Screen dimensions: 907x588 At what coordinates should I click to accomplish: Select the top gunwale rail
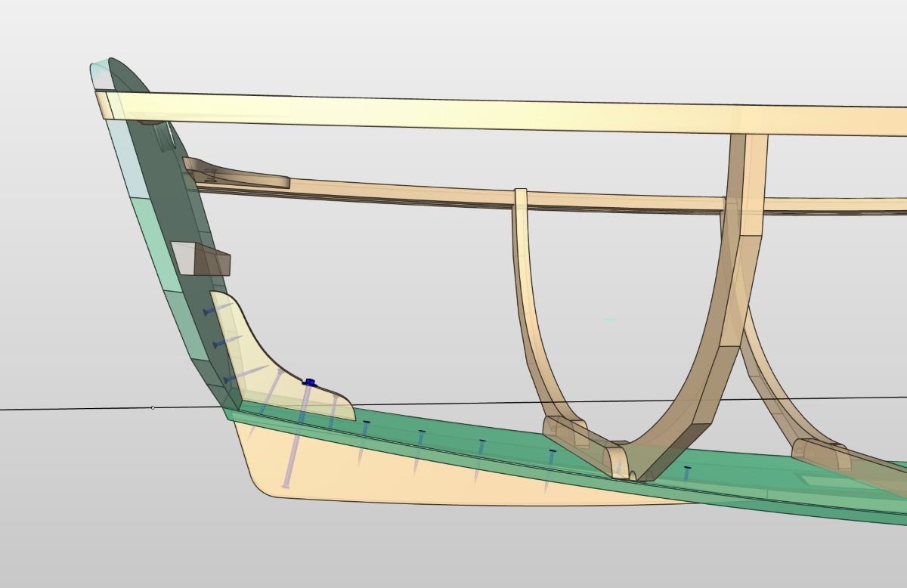(x=453, y=113)
